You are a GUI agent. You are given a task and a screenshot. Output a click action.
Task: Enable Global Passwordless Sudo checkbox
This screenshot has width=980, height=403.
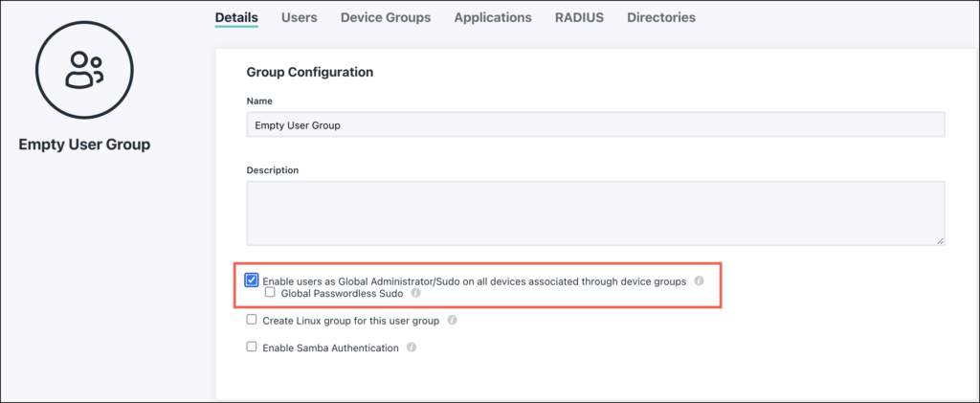[270, 293]
